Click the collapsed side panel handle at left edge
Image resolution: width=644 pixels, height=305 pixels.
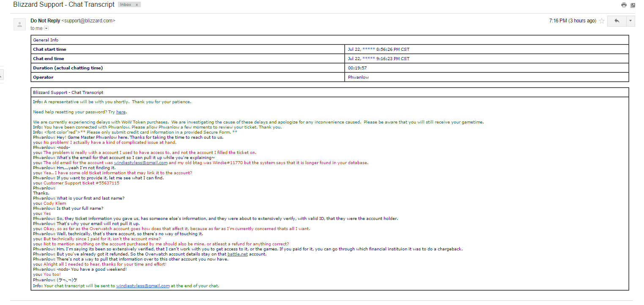(1, 75)
